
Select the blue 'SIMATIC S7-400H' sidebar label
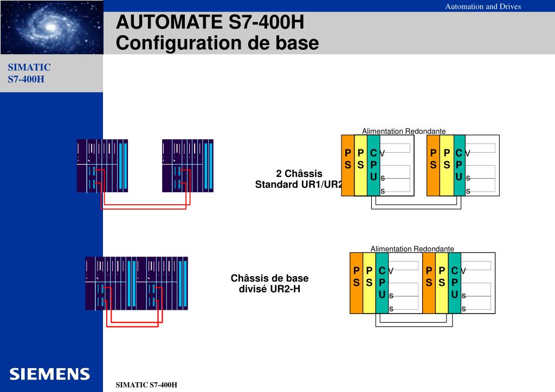click(29, 73)
